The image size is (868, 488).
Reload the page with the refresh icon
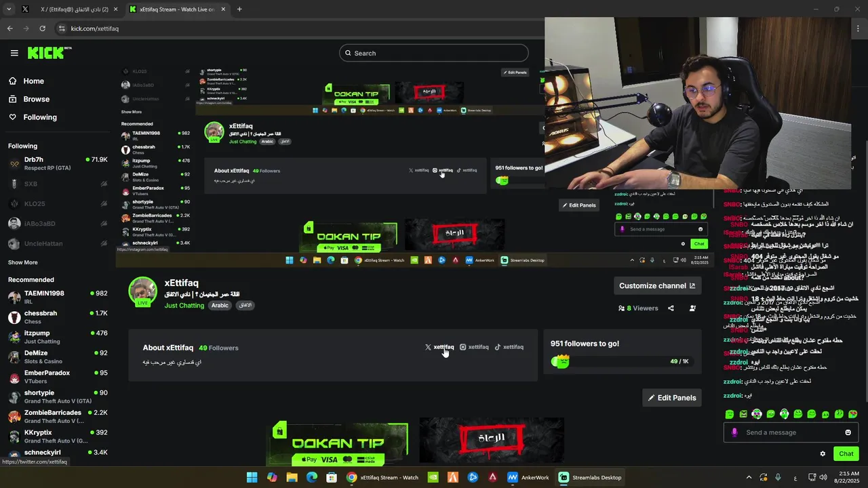[x=42, y=28]
